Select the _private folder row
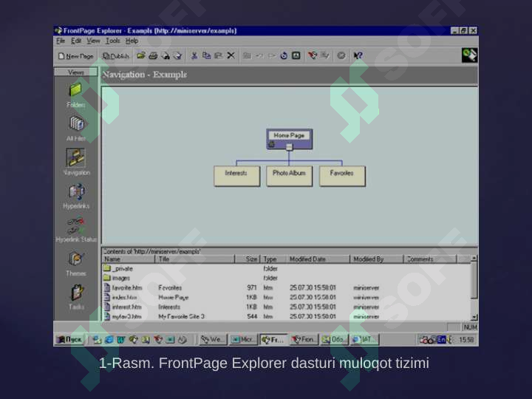 point(287,269)
